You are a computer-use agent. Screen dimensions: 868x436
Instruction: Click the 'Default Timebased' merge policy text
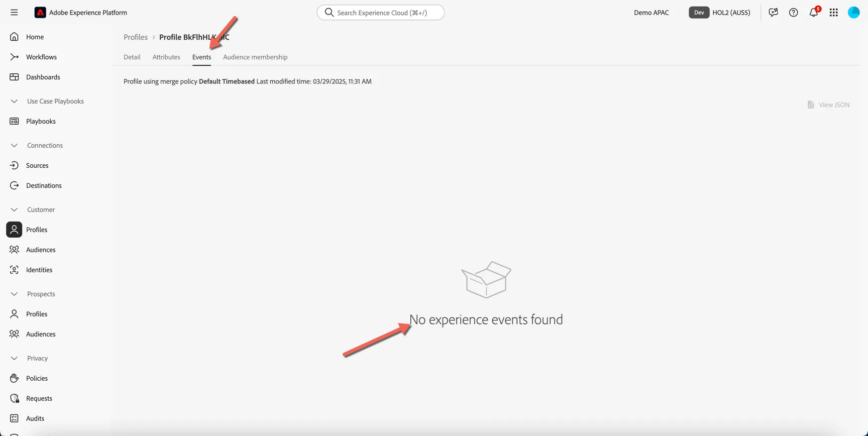(227, 81)
